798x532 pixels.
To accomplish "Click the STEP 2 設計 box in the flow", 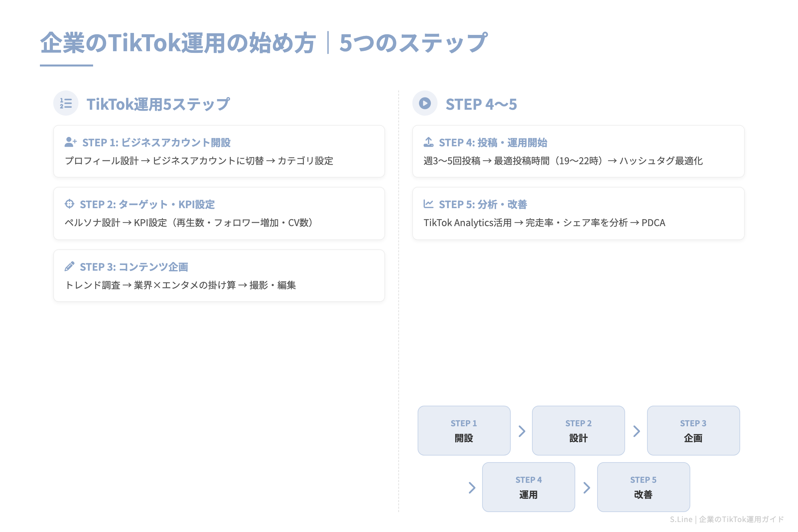I will pyautogui.click(x=579, y=431).
